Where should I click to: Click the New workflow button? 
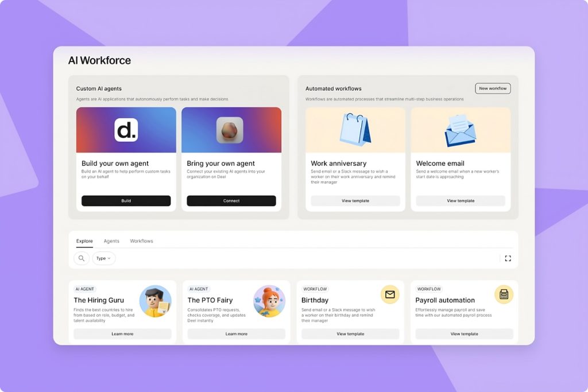[493, 88]
